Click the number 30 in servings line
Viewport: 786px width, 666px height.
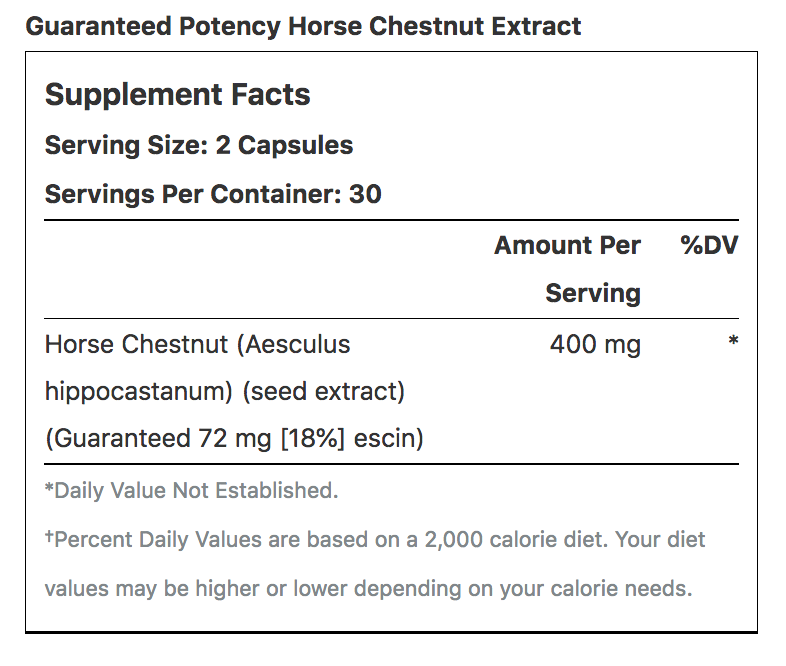tap(365, 194)
